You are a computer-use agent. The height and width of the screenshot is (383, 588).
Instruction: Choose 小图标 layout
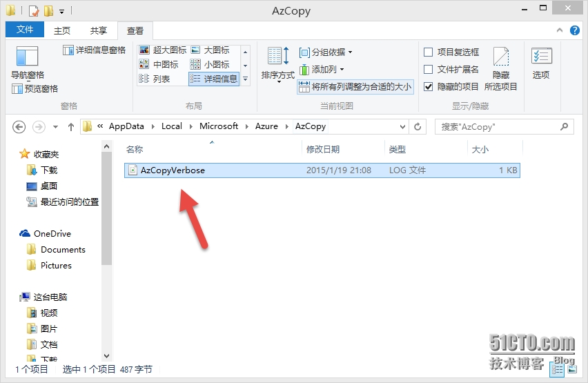tap(210, 64)
